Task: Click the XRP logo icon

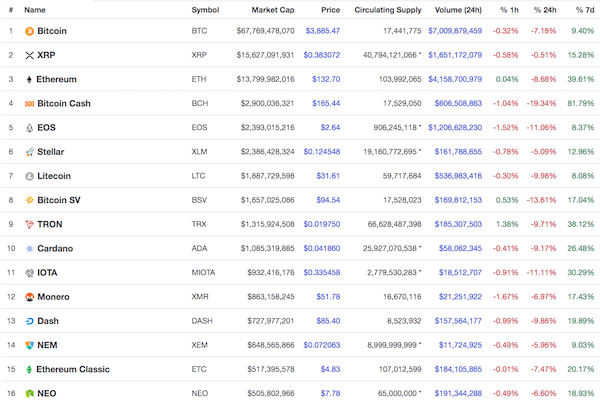Action: tap(29, 55)
